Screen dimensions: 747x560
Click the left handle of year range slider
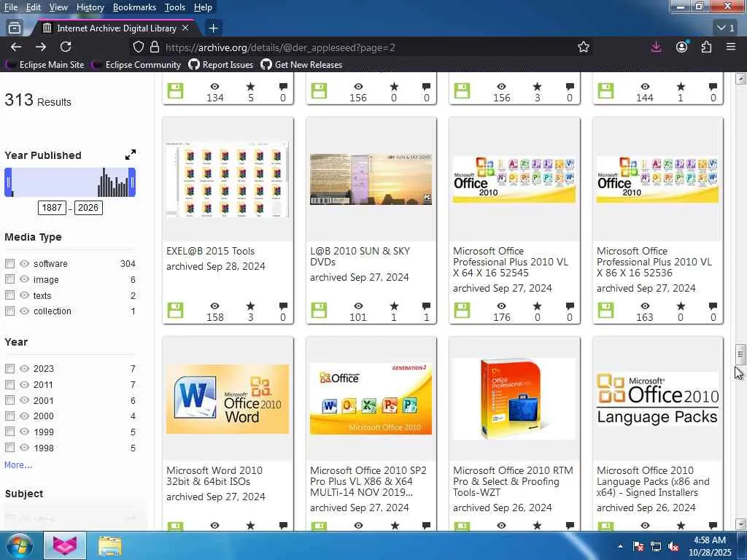coord(8,182)
